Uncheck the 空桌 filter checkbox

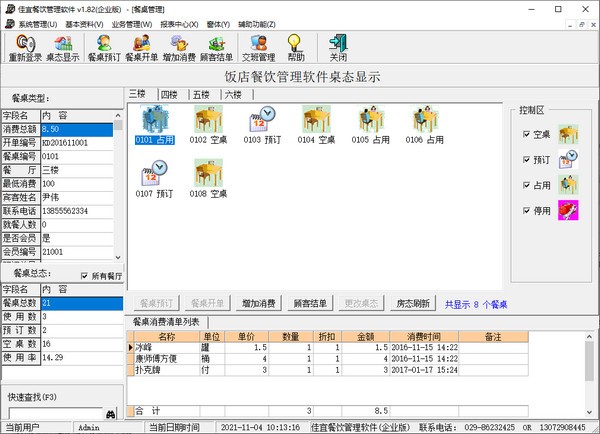click(x=526, y=134)
